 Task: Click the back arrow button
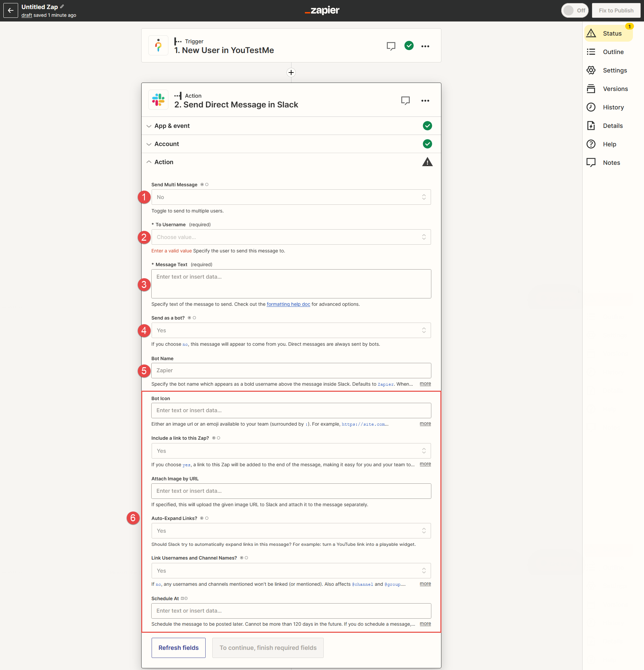click(11, 11)
